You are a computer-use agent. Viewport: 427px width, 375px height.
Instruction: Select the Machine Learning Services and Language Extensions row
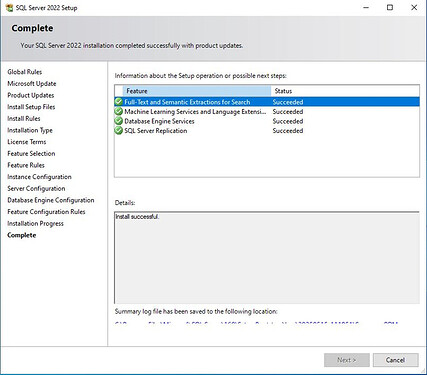(x=267, y=112)
